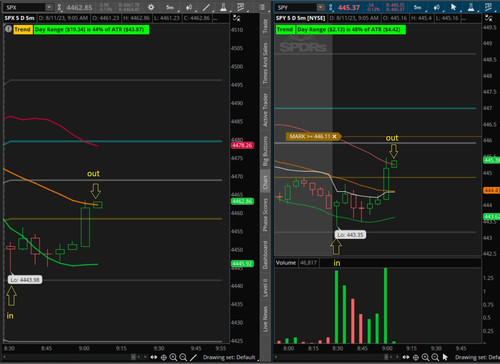Open chart settings gear in SPX toolbar
Screen dimensions: 500x364
(151, 7)
